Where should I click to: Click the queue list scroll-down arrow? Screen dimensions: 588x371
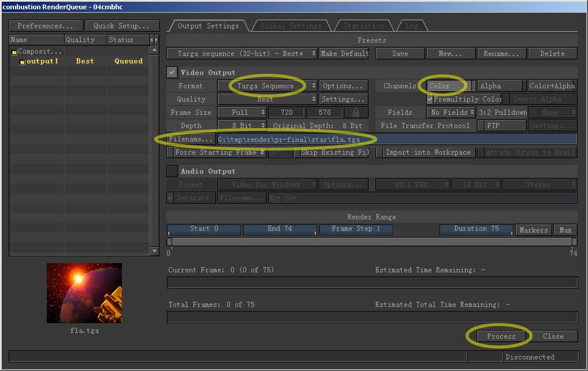tap(154, 251)
